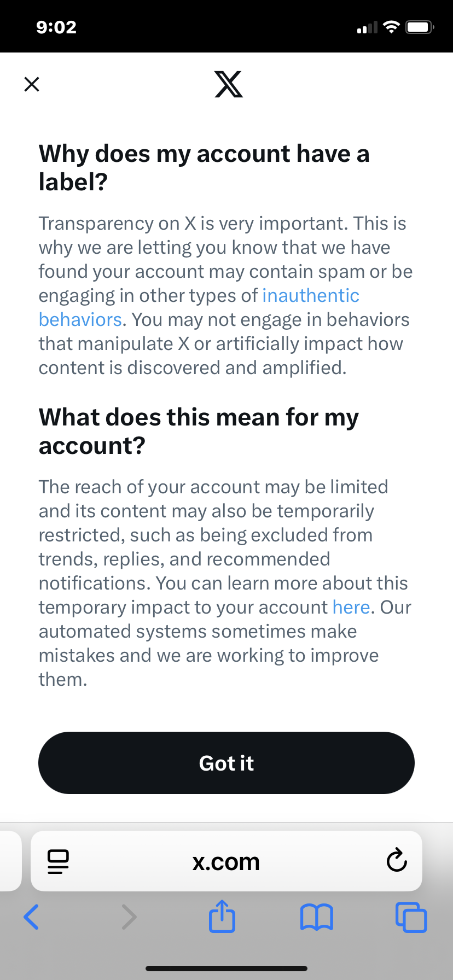Tap the x.com address bar
This screenshot has width=453, height=980.
[226, 862]
